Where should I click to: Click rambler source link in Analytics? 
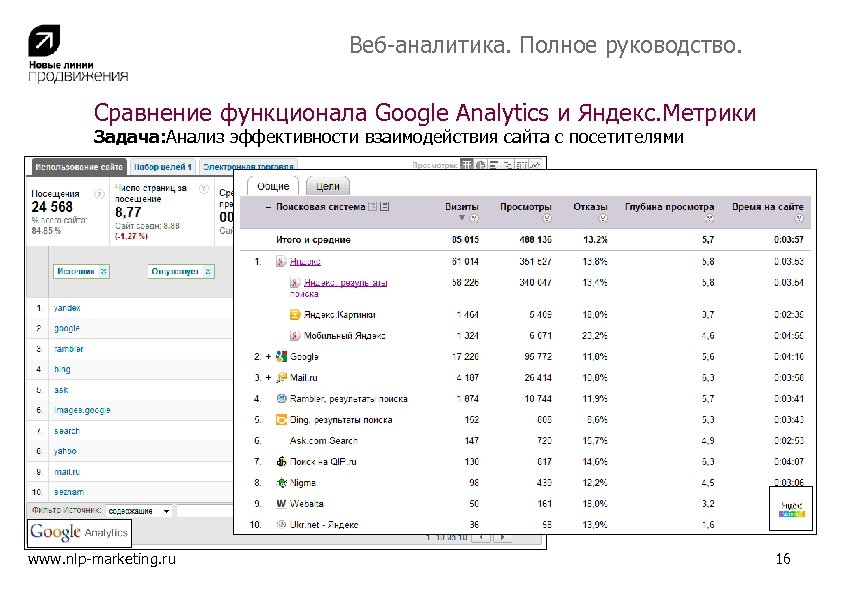point(69,349)
